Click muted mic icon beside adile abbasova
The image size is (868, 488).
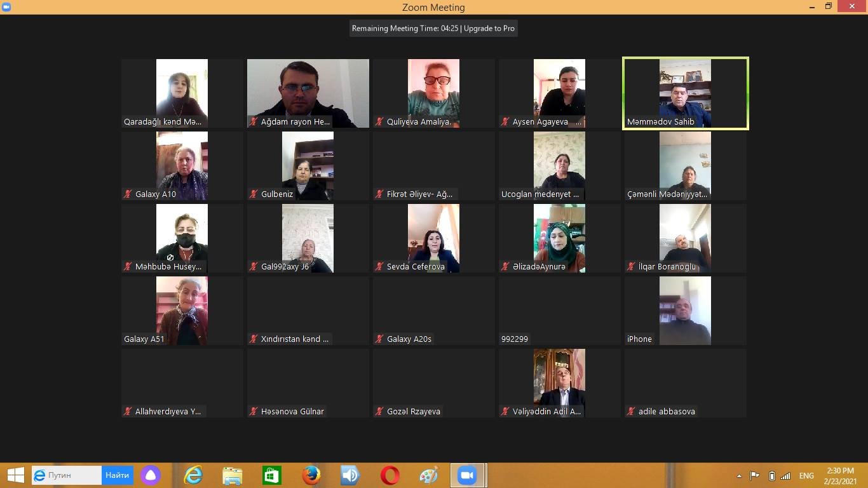[632, 412]
